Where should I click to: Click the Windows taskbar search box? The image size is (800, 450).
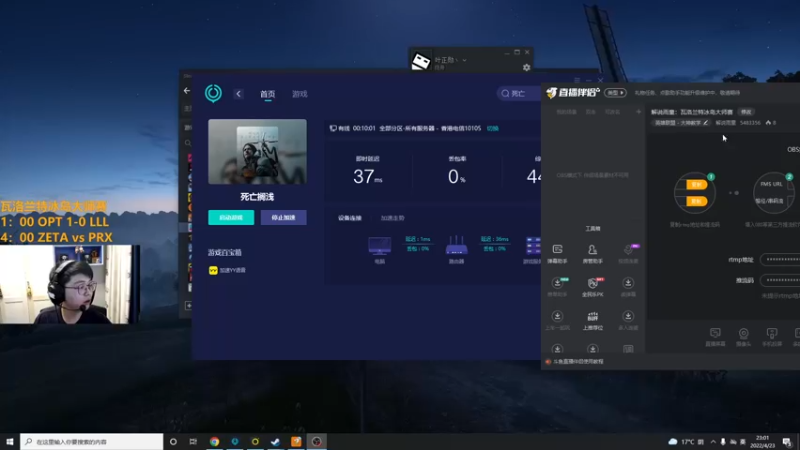(x=92, y=442)
